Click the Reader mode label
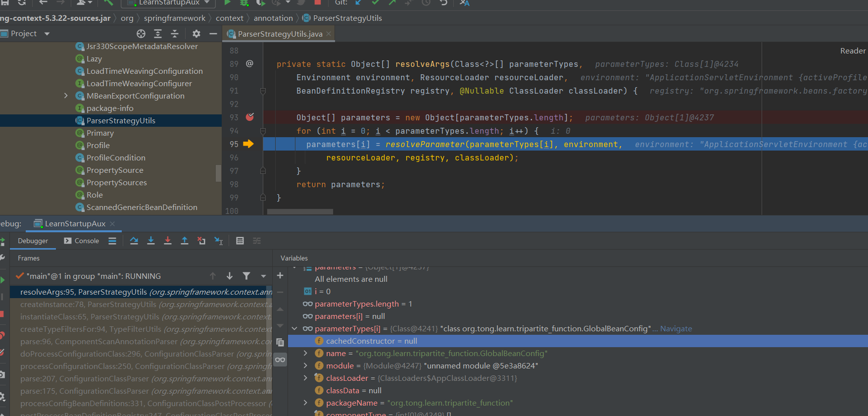Viewport: 868px width, 416px height. coord(853,51)
